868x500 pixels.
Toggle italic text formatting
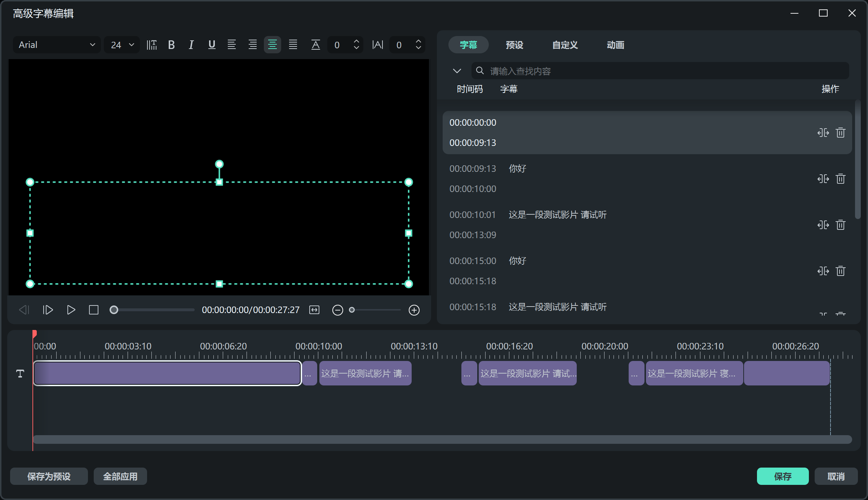coord(191,45)
